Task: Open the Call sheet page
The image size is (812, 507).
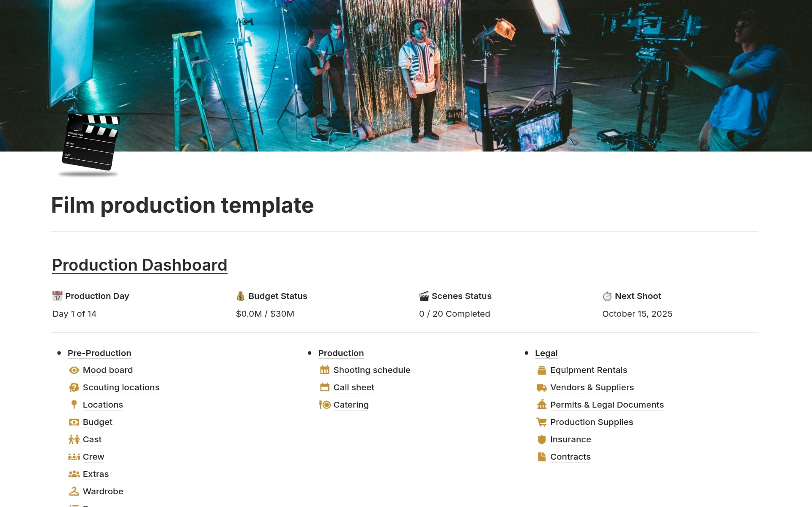Action: (354, 388)
